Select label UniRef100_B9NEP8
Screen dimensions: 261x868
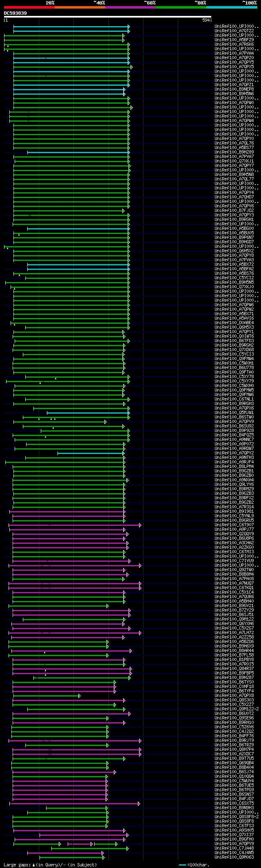pos(234,89)
